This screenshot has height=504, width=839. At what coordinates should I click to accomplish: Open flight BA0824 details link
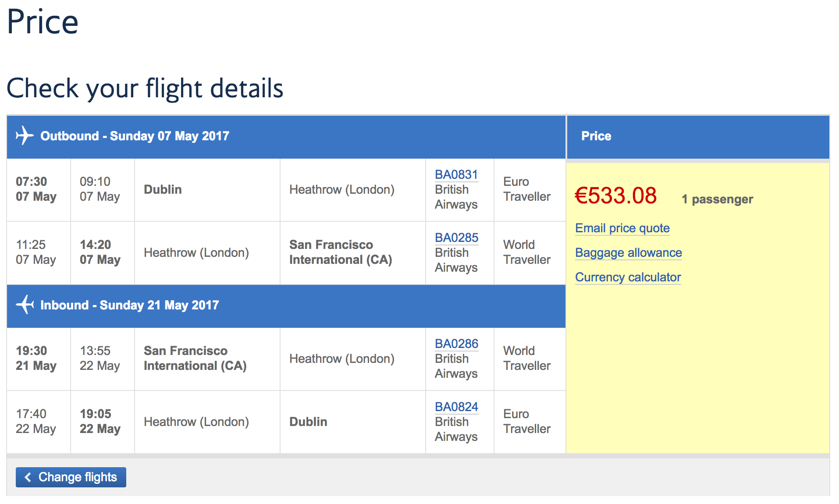pyautogui.click(x=456, y=407)
